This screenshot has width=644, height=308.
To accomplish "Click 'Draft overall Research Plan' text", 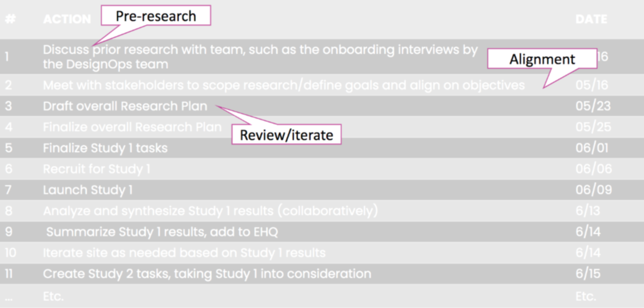I will click(125, 106).
